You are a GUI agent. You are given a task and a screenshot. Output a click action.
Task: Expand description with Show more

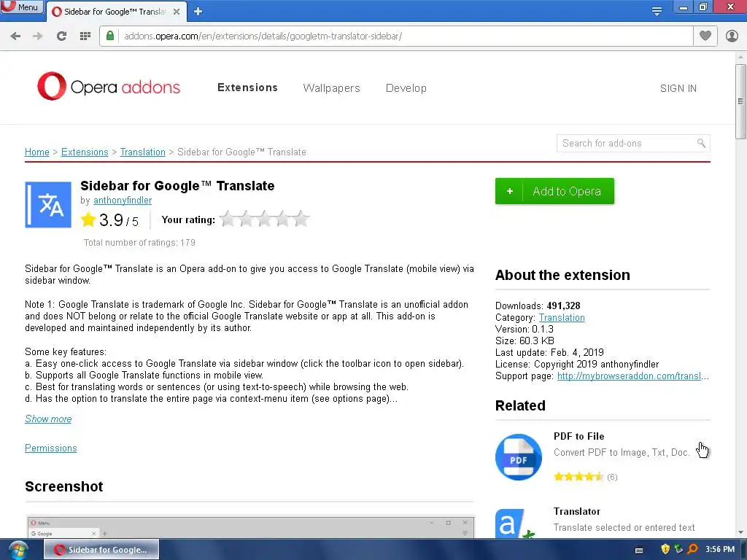click(48, 419)
